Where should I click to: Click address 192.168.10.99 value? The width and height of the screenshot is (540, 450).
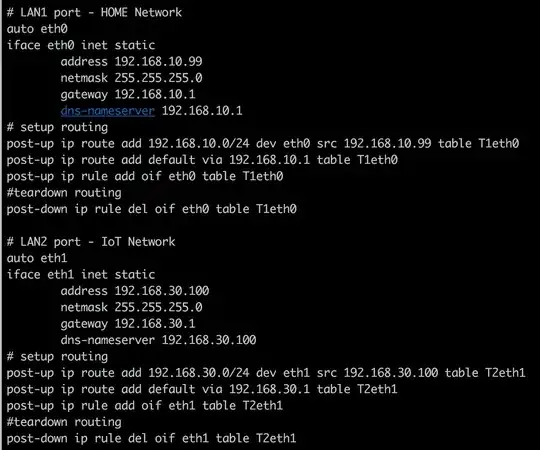[158, 62]
